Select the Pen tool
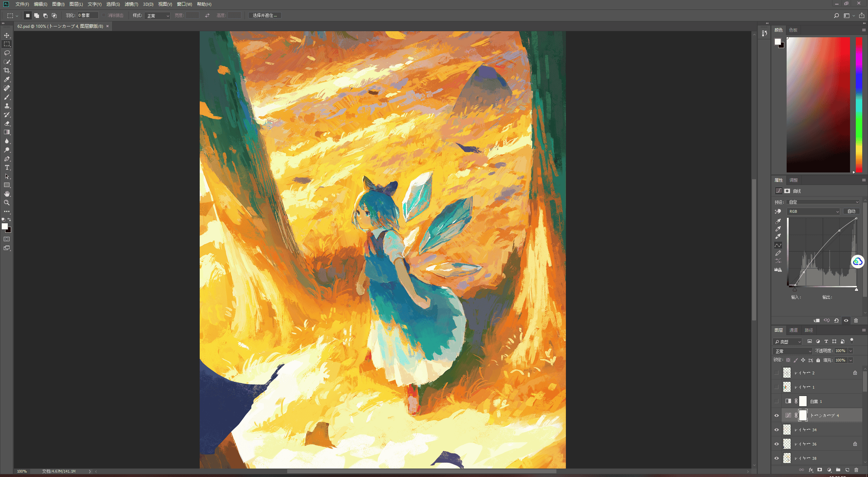868x477 pixels. [x=7, y=159]
